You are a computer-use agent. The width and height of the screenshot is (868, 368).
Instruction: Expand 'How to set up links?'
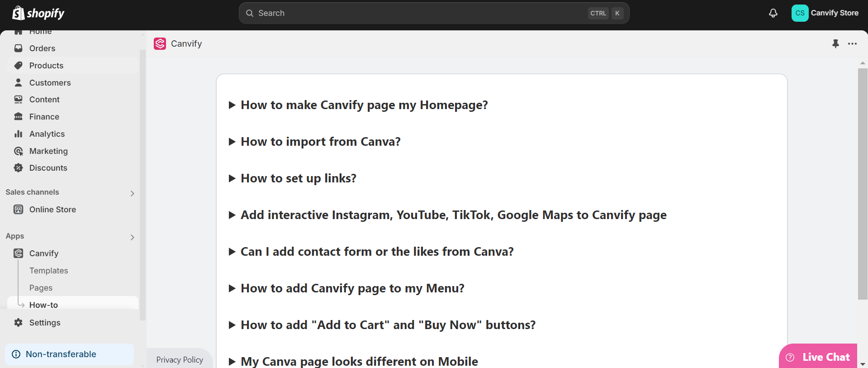pos(292,178)
